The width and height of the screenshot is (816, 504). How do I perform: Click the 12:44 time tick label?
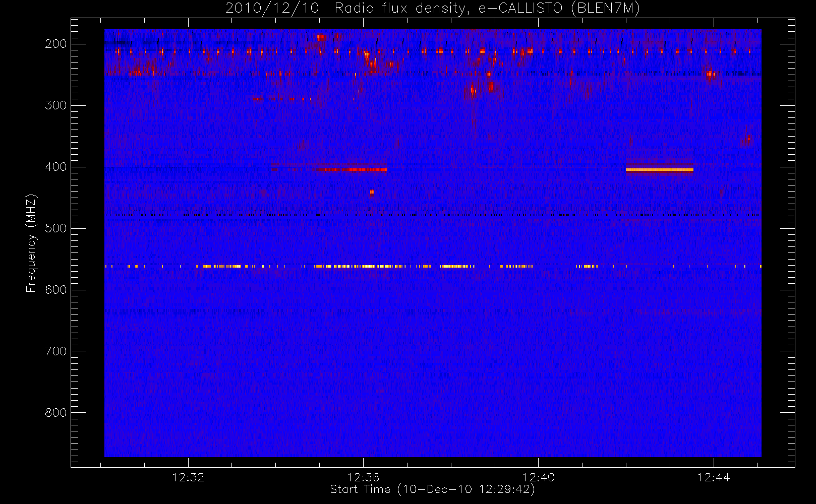(x=714, y=477)
